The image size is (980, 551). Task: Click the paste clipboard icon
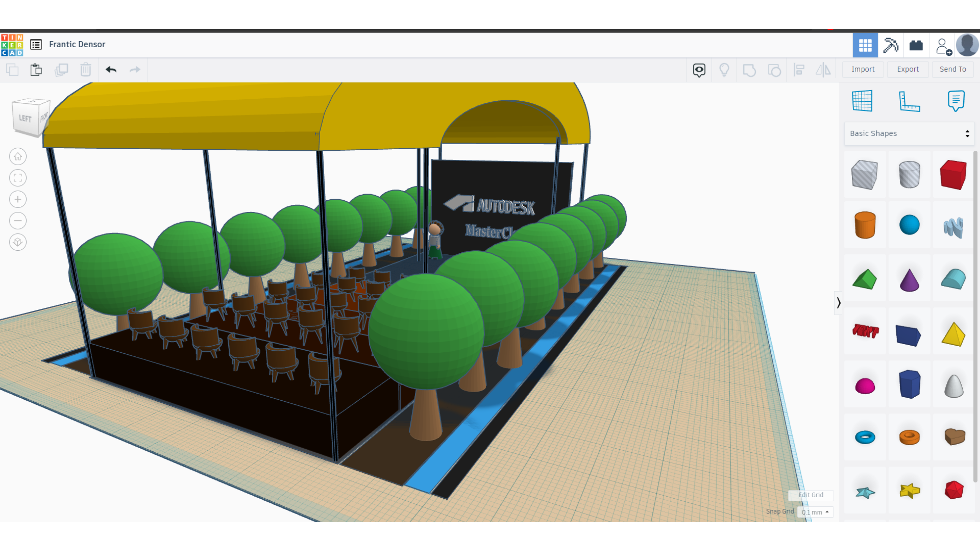click(x=36, y=70)
